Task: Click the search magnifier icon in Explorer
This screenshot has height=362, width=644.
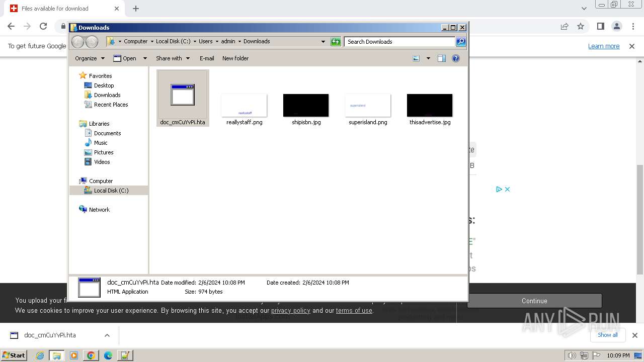Action: (x=461, y=42)
